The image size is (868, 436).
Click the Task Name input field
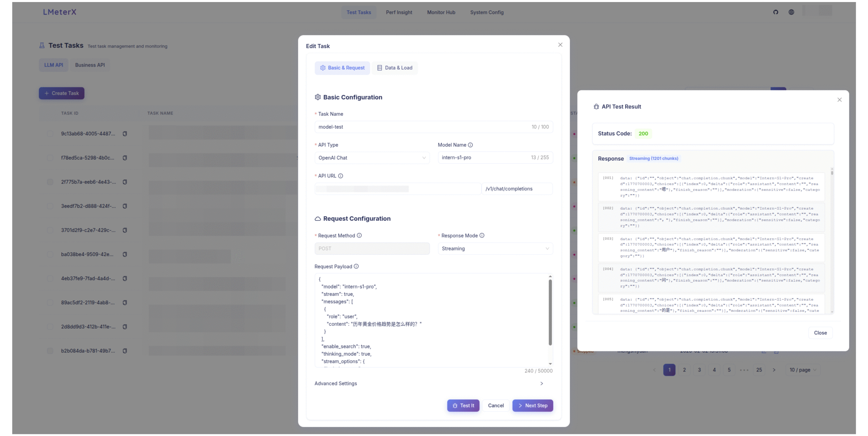click(x=421, y=127)
